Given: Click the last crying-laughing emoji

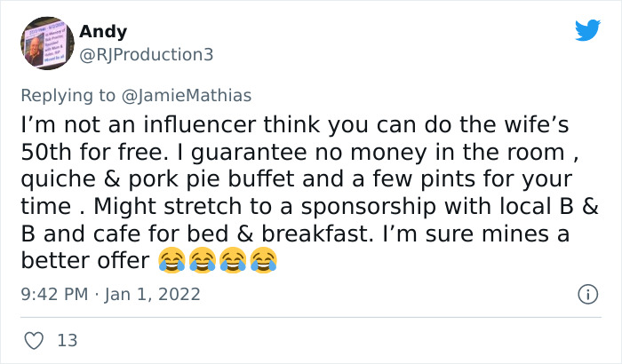Looking at the screenshot, I should (260, 261).
